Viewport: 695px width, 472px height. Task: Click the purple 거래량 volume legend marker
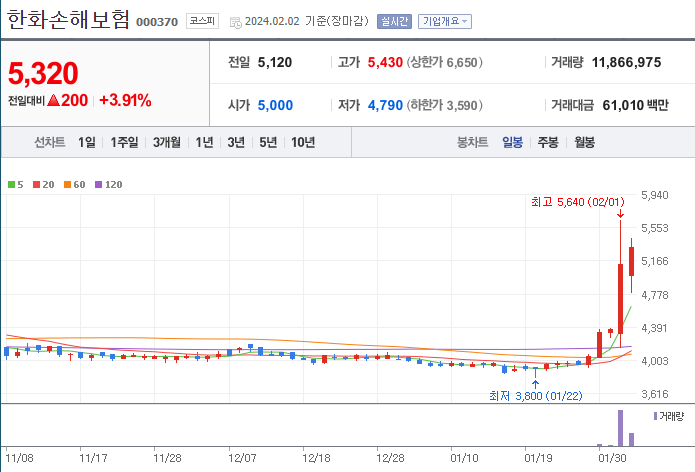point(656,416)
